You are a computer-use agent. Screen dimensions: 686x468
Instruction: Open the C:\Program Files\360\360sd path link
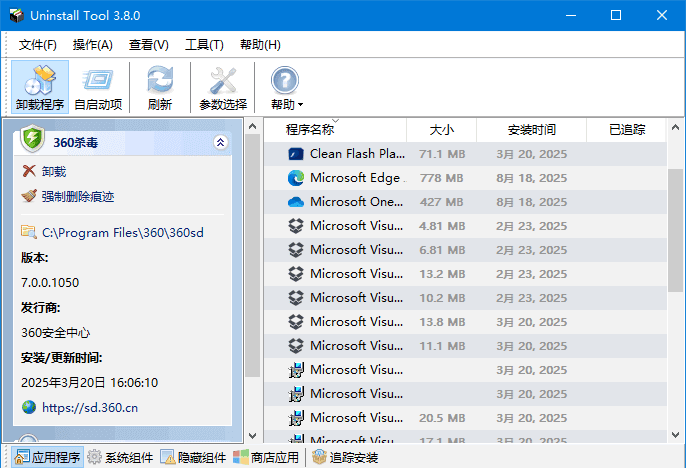122,232
